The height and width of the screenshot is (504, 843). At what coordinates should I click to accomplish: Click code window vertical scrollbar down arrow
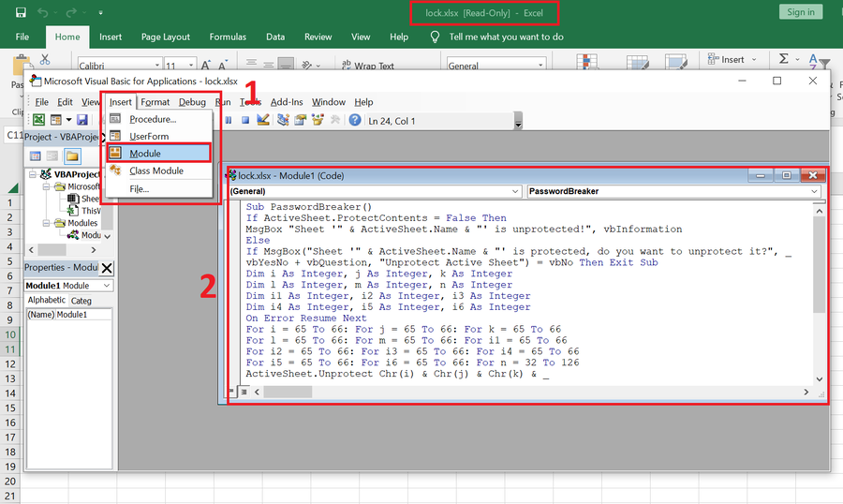[x=819, y=379]
